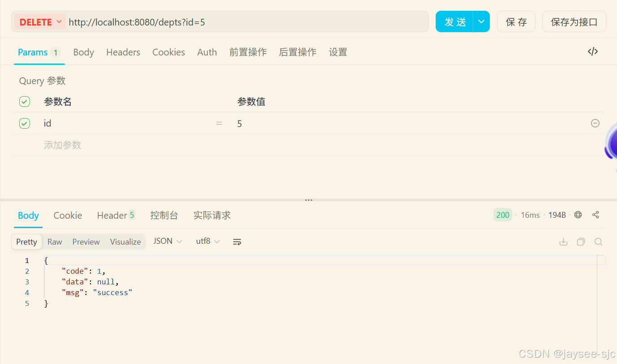This screenshot has width=617, height=364.
Task: Open the JSON format dropdown
Action: pos(167,241)
